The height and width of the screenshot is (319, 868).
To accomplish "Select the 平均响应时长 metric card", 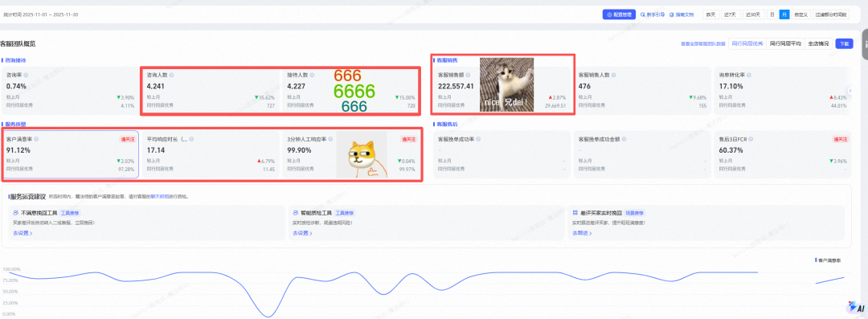I will [x=210, y=155].
